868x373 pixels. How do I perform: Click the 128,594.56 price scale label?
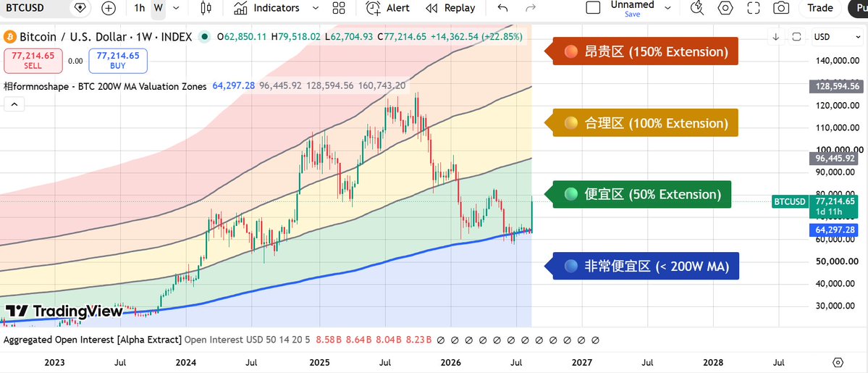836,86
